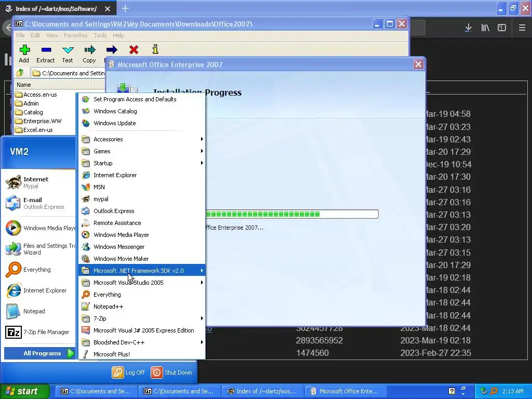Launch Microsoft Visual J# 2005 Express Edition
This screenshot has width=532, height=399.
tap(143, 330)
